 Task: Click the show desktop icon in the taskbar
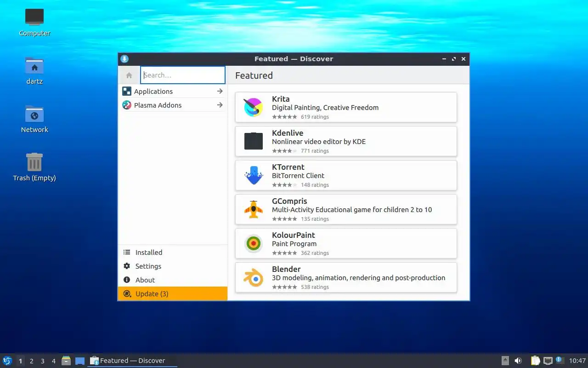pos(80,361)
